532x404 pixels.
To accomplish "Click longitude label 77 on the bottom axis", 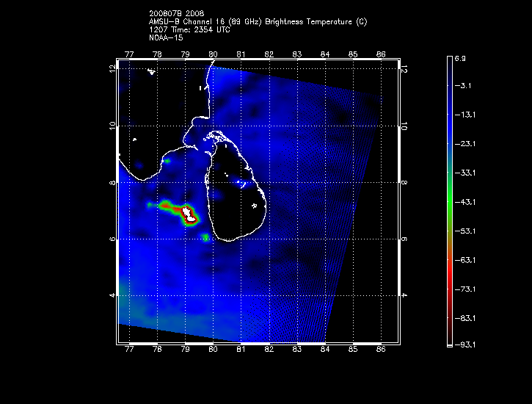I will pos(130,350).
